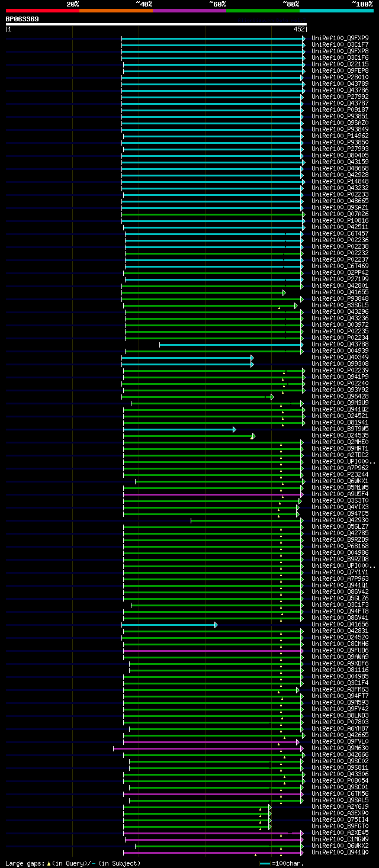Select hit UniRef100_Q9M630
This screenshot has height=868, width=379.
pyautogui.click(x=340, y=748)
